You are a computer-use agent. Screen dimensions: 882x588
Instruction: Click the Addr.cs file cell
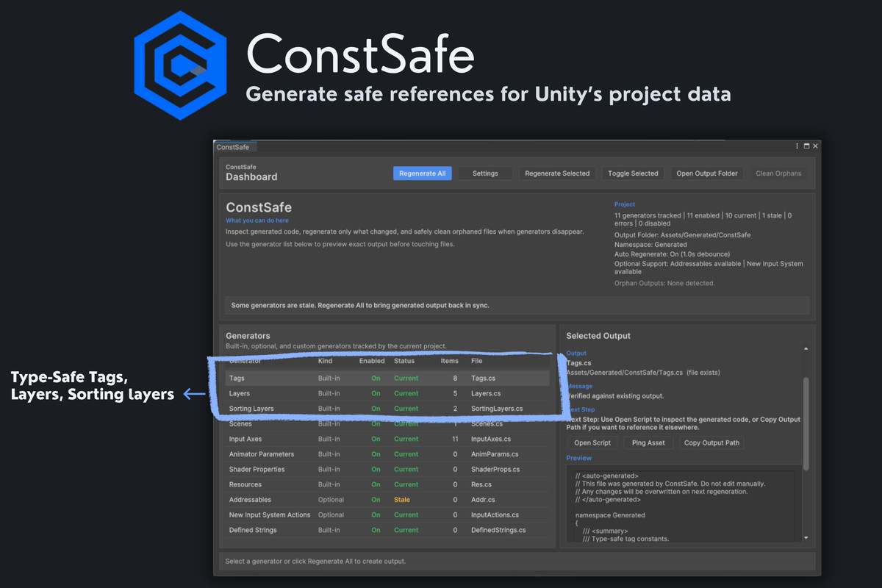click(484, 500)
